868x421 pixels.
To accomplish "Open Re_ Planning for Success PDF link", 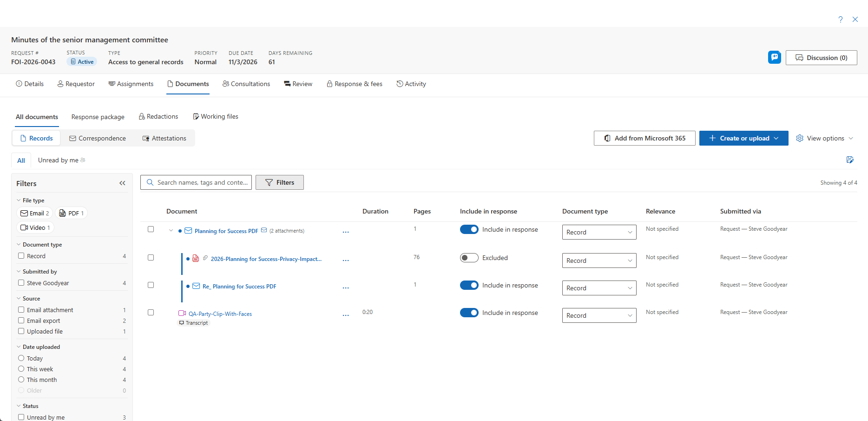I will coord(239,287).
